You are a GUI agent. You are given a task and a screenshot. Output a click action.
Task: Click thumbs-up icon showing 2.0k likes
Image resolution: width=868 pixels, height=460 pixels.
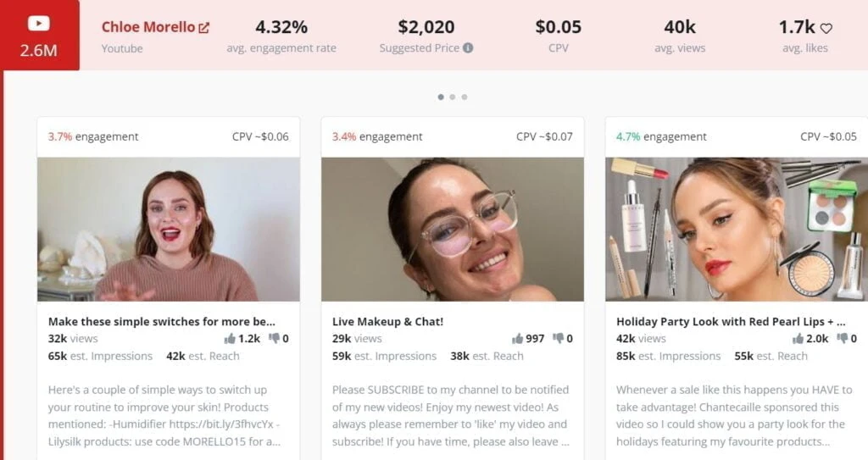click(x=798, y=338)
